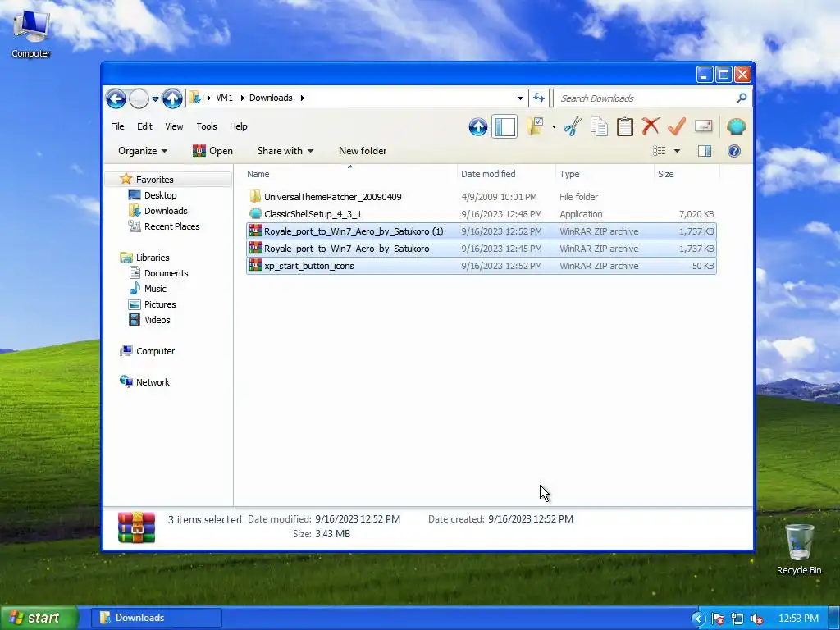Open the Pictures library
The height and width of the screenshot is (630, 840).
(160, 304)
